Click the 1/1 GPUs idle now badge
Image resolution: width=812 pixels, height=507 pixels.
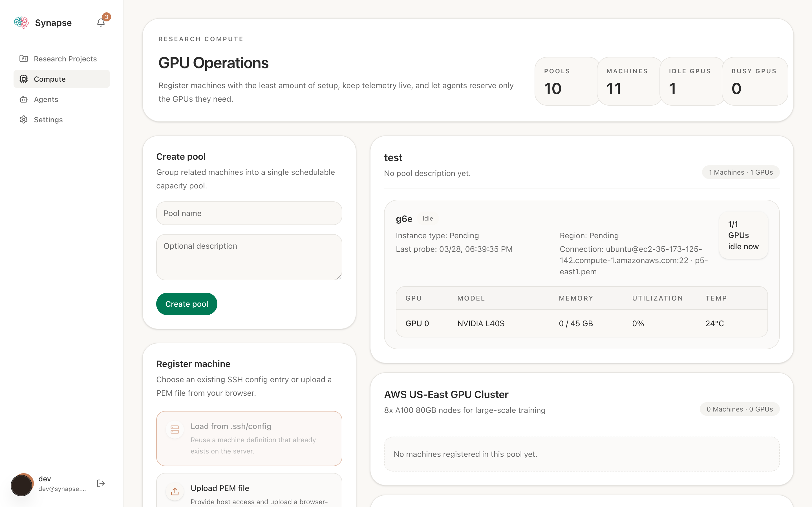pyautogui.click(x=743, y=235)
